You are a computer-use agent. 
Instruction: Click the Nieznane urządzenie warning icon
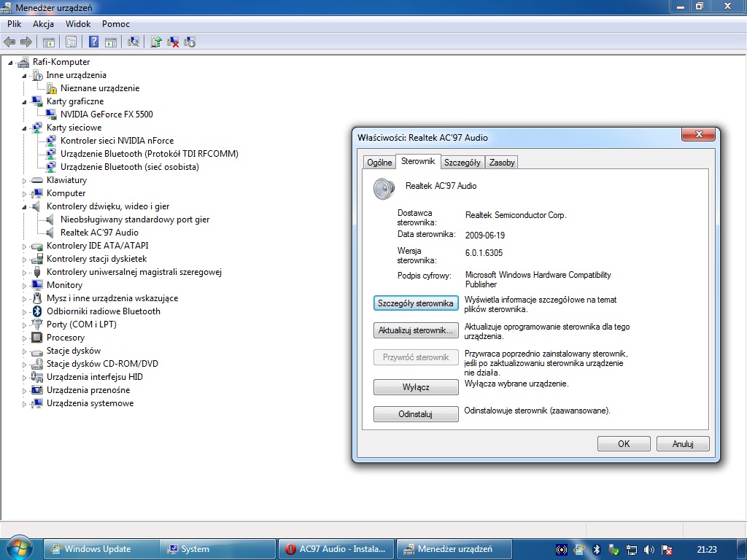coord(52,88)
